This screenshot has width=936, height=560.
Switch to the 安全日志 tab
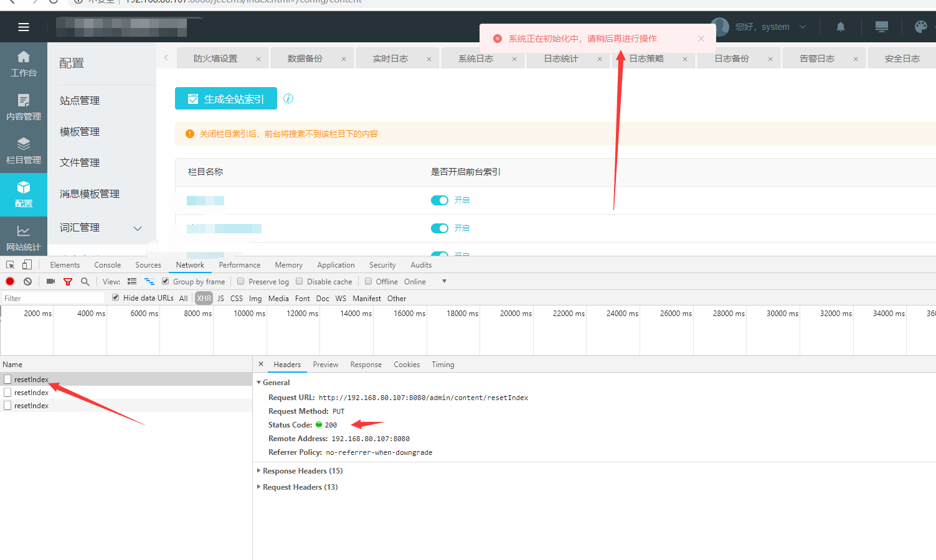(x=902, y=58)
